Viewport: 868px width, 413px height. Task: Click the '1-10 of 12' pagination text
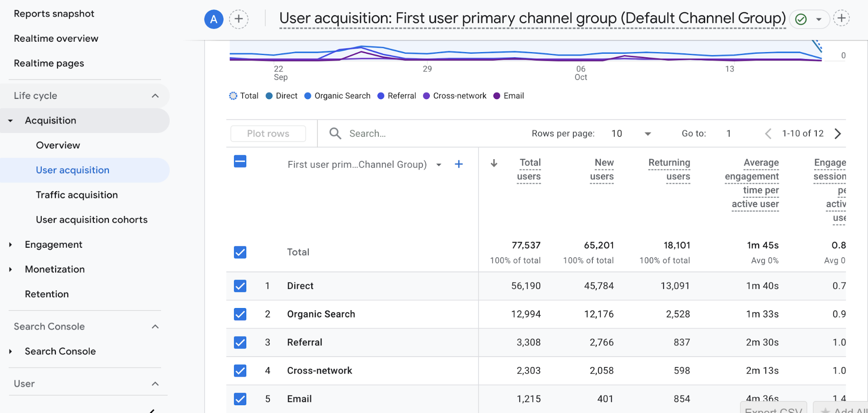[x=803, y=134]
